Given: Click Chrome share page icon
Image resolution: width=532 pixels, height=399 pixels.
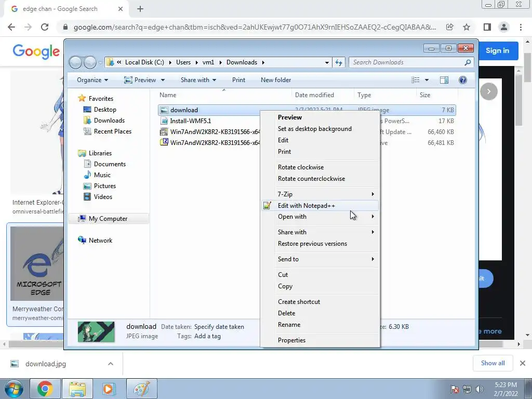Looking at the screenshot, I should tap(450, 27).
